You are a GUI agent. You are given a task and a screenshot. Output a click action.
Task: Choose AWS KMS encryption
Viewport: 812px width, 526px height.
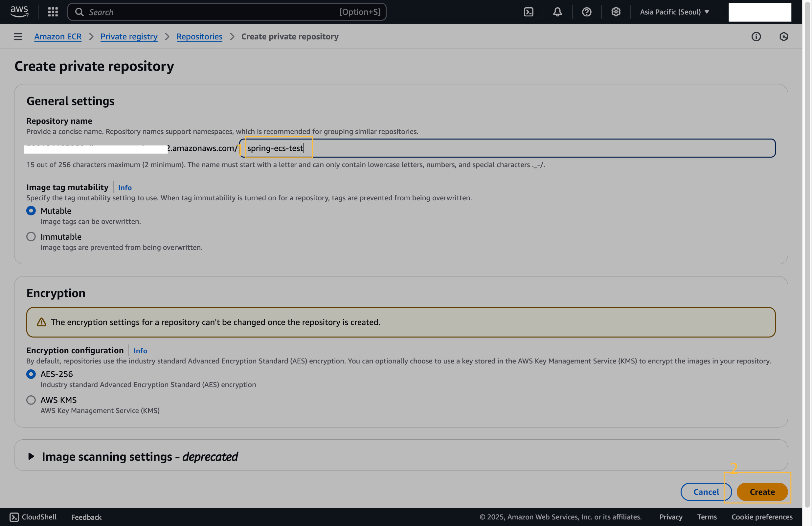pyautogui.click(x=31, y=400)
